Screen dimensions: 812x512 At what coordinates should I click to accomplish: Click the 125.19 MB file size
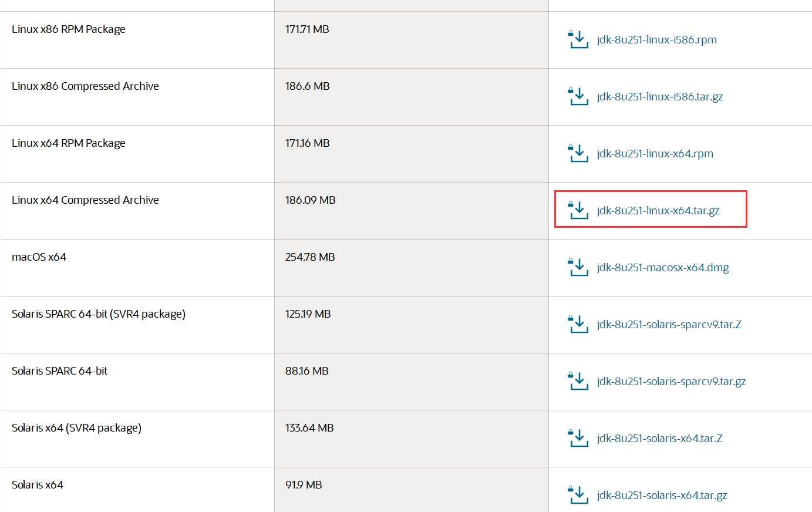click(308, 314)
